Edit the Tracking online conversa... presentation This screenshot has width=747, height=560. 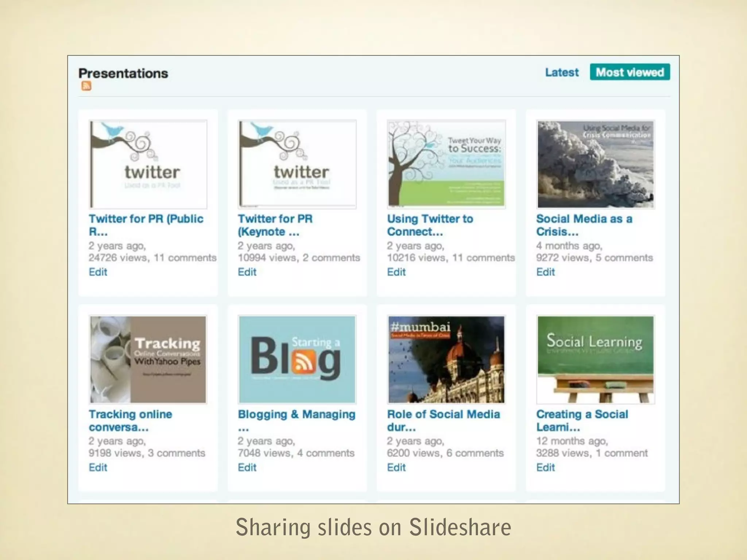click(98, 467)
